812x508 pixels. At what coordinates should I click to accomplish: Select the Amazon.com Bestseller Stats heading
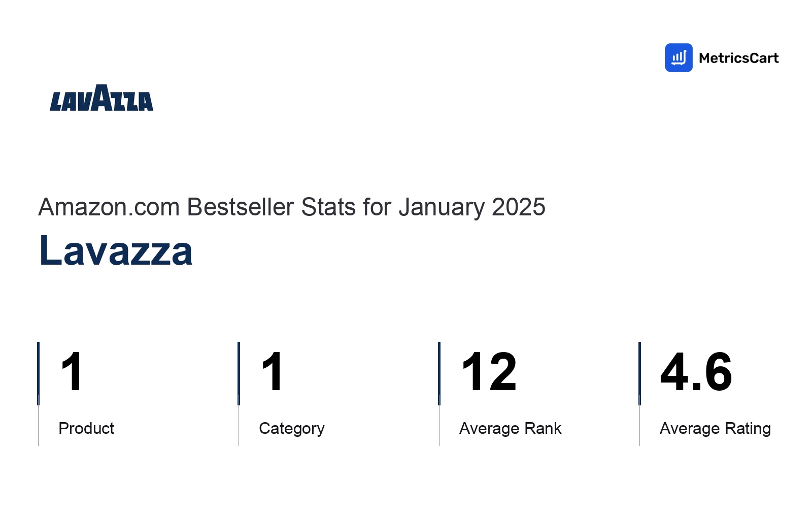tap(292, 207)
